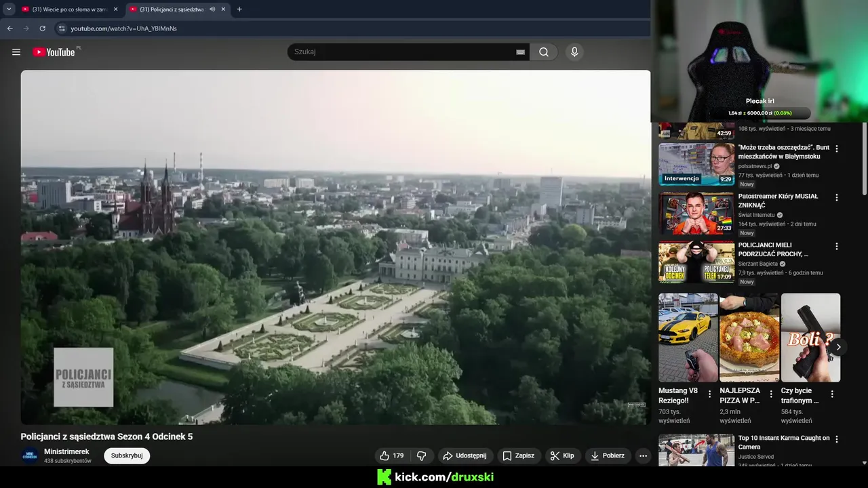
Task: Open the Świat Internetu channel link
Action: point(756,215)
